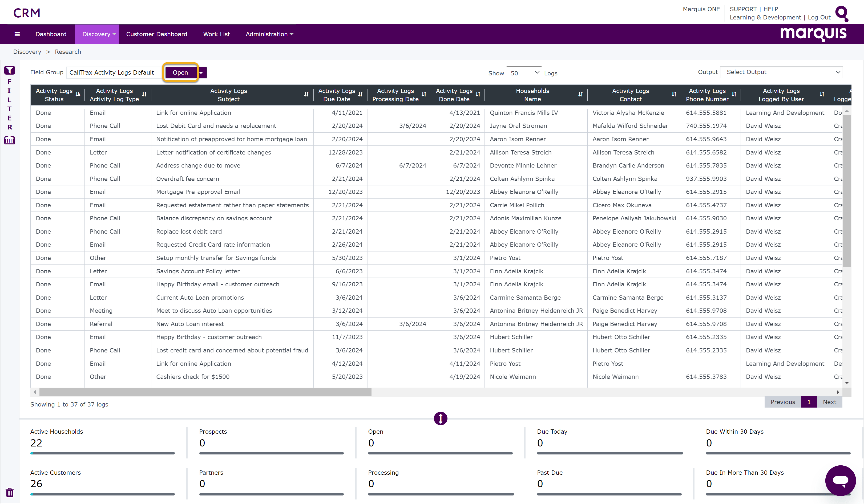Click the bank icon below the FILTER label

click(10, 140)
